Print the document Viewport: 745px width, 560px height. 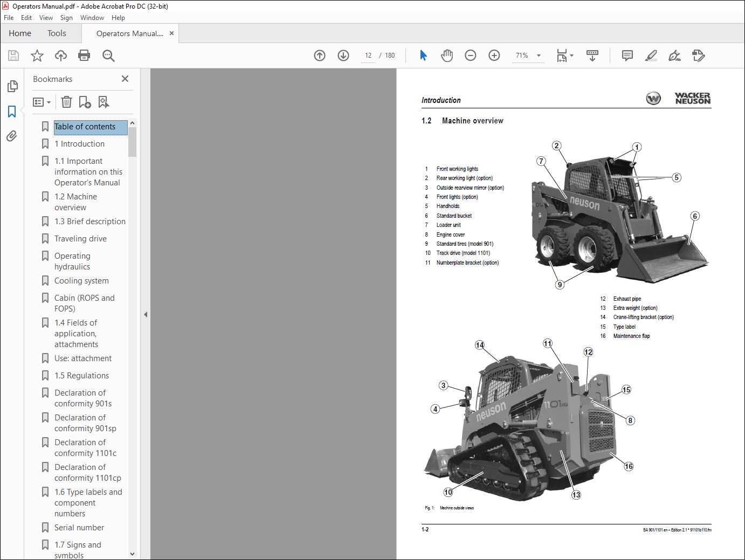84,56
